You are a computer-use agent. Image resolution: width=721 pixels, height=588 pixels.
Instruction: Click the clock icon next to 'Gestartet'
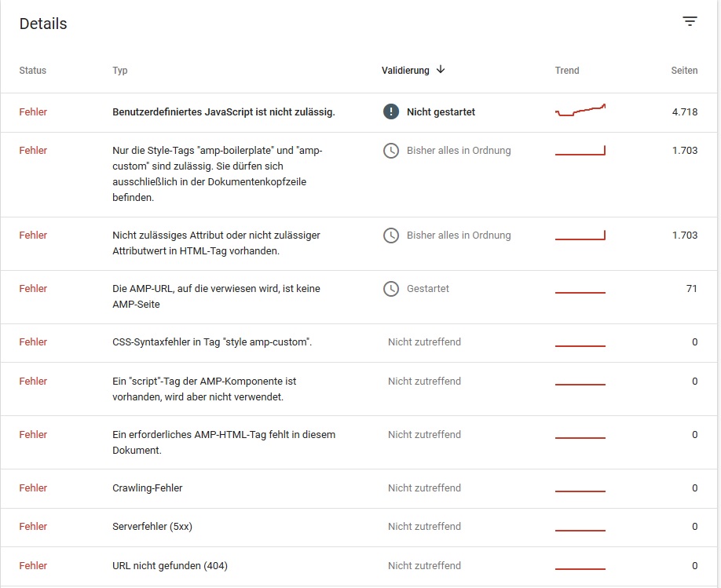pyautogui.click(x=390, y=288)
